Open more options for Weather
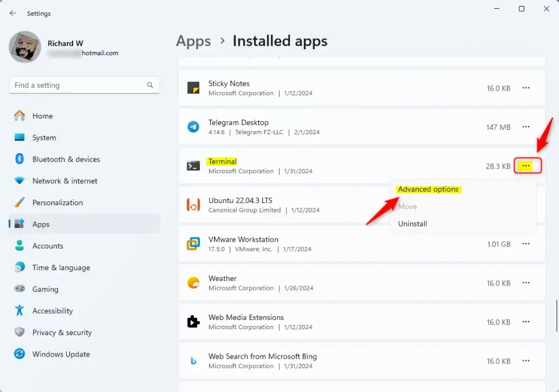This screenshot has height=392, width=559. tap(526, 283)
